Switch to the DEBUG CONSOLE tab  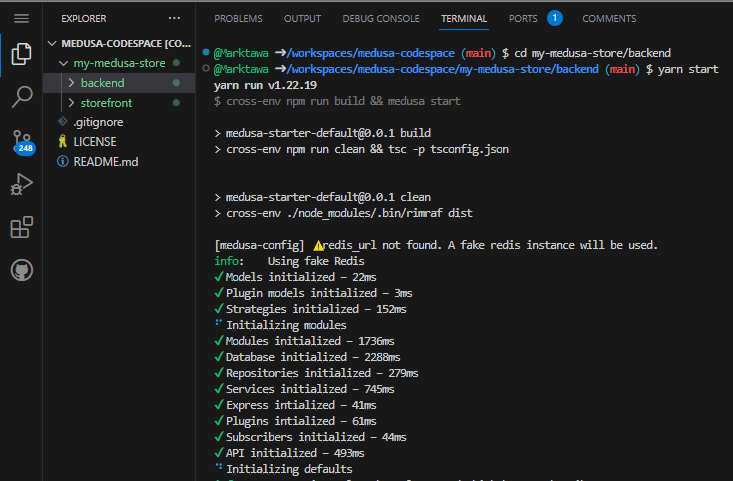pos(381,19)
